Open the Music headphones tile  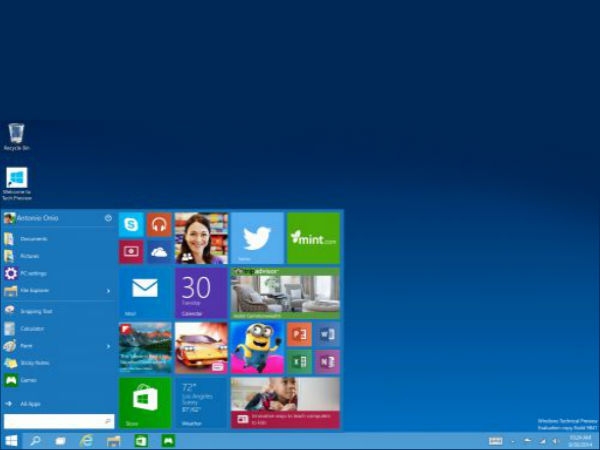click(x=159, y=225)
